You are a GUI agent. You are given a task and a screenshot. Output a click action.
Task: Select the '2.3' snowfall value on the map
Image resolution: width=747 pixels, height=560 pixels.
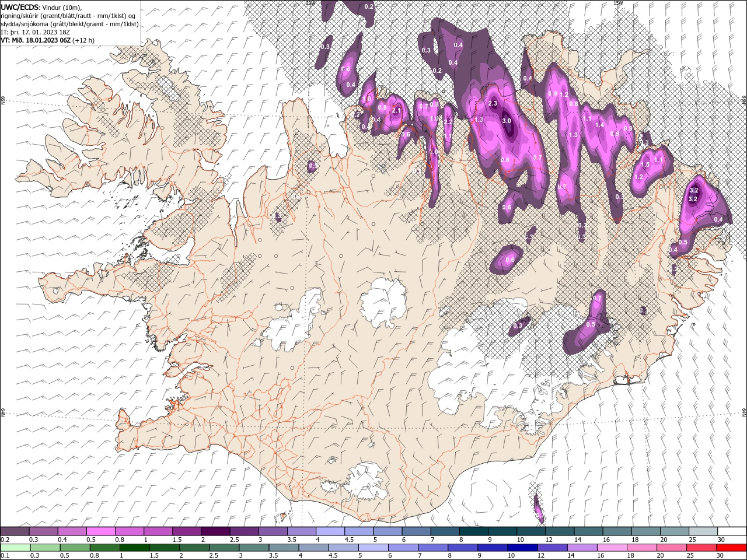tap(492, 103)
